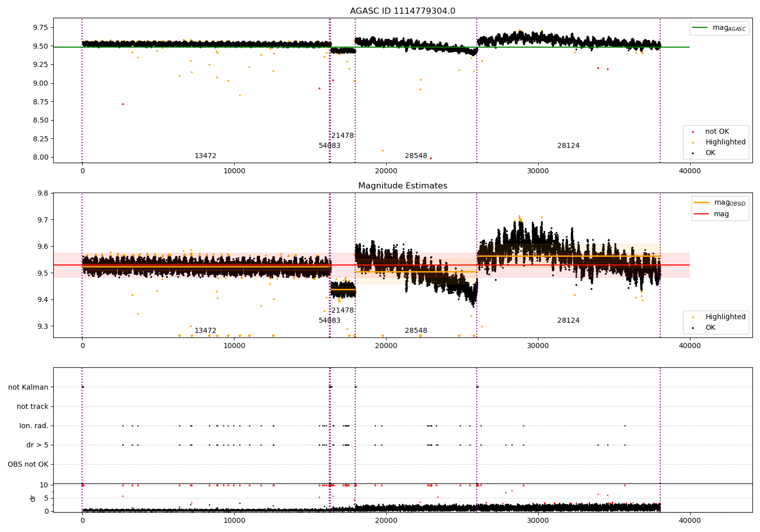Click the 10000 x-axis tick under the top plot

[234, 171]
